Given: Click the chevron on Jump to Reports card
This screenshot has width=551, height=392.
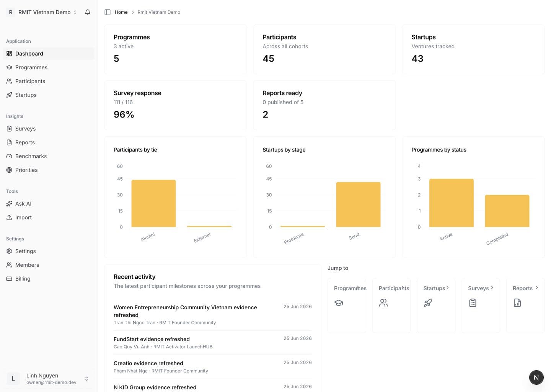Looking at the screenshot, I should click(537, 287).
